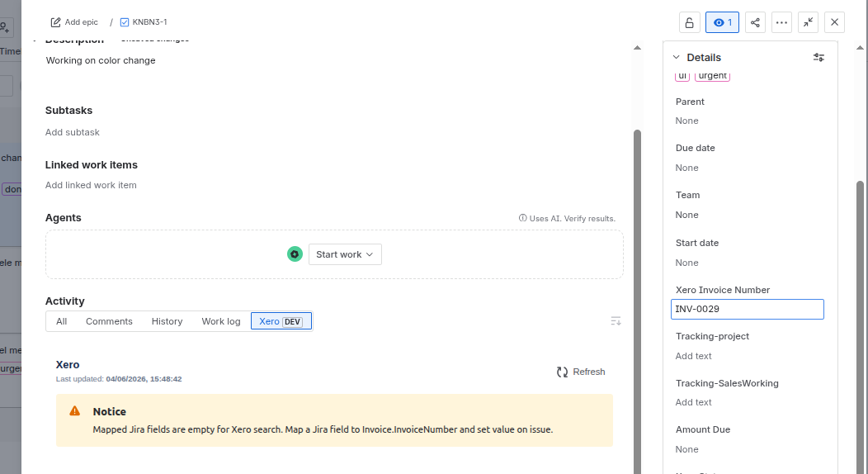Switch to the Work log tab

point(221,321)
